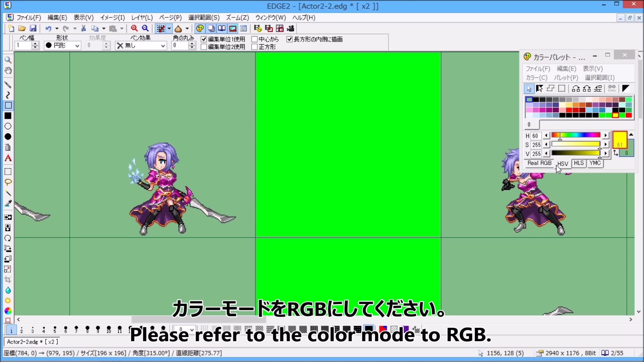
Task: Select the Hand (pan) tool
Action: pos(8,70)
